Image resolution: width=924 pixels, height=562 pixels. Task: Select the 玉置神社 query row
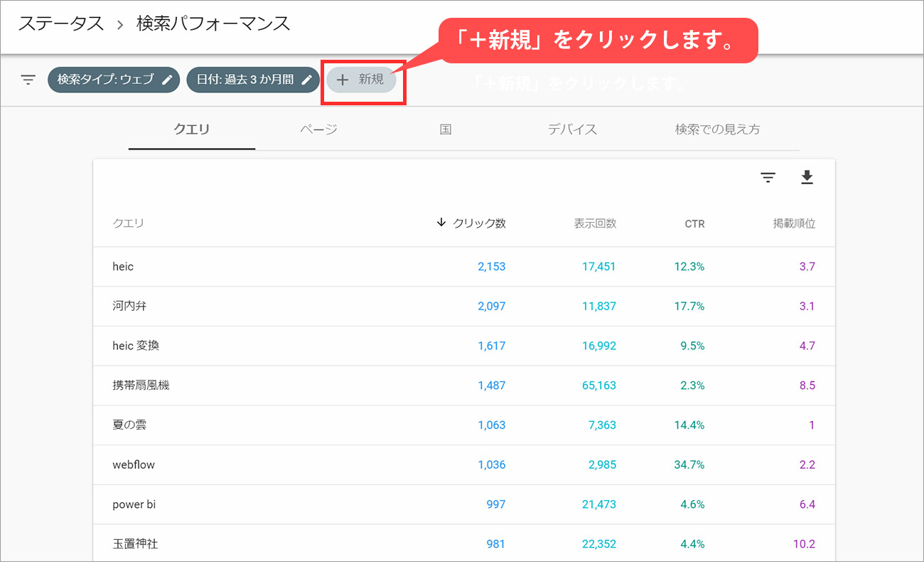tap(464, 544)
